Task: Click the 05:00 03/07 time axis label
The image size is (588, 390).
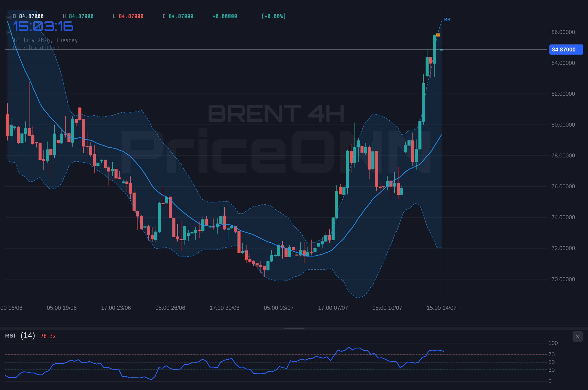Action: click(x=279, y=308)
